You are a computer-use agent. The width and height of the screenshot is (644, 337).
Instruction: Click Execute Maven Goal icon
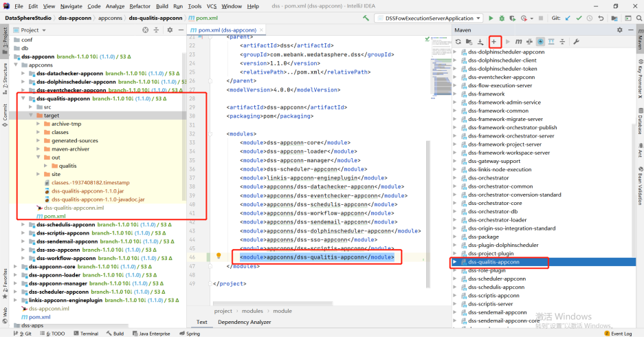pyautogui.click(x=518, y=42)
